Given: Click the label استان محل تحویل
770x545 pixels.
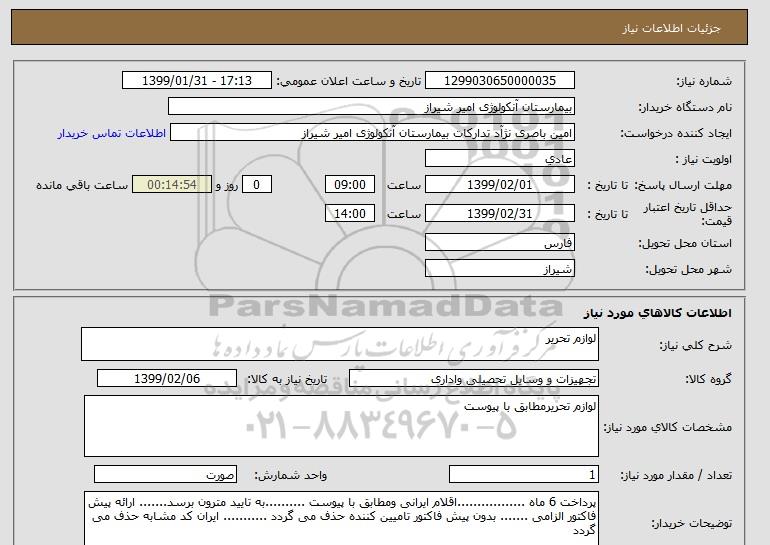Looking at the screenshot, I should point(685,244).
